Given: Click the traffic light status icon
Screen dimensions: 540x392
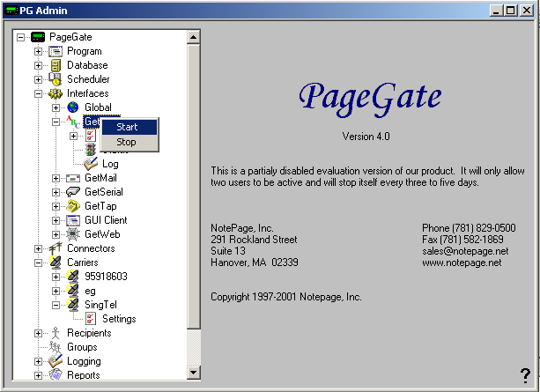Looking at the screenshot, I should [91, 150].
